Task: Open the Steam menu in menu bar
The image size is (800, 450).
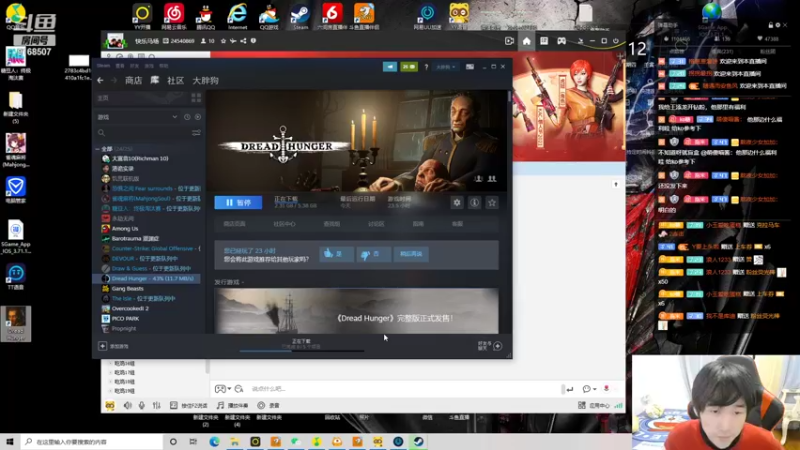Action: (x=104, y=66)
